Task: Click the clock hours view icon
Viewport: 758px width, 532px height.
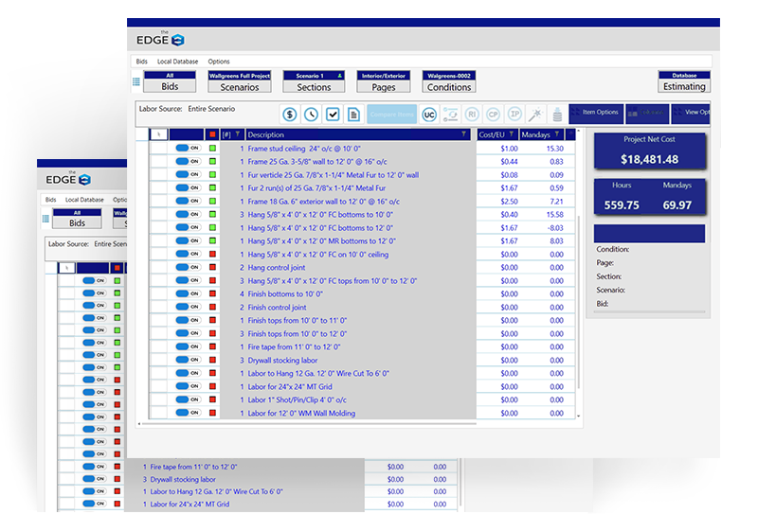Action: point(312,115)
